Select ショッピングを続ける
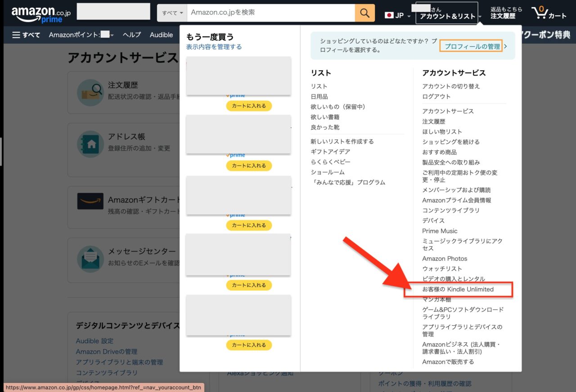The image size is (576, 392). click(x=451, y=142)
